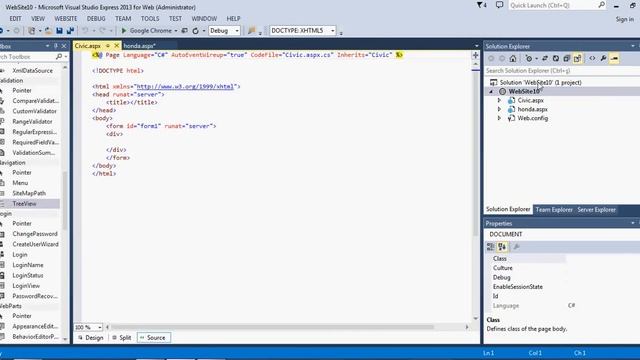Click the Open File folder icon
Screen dimensions: 640x360
click(48, 31)
